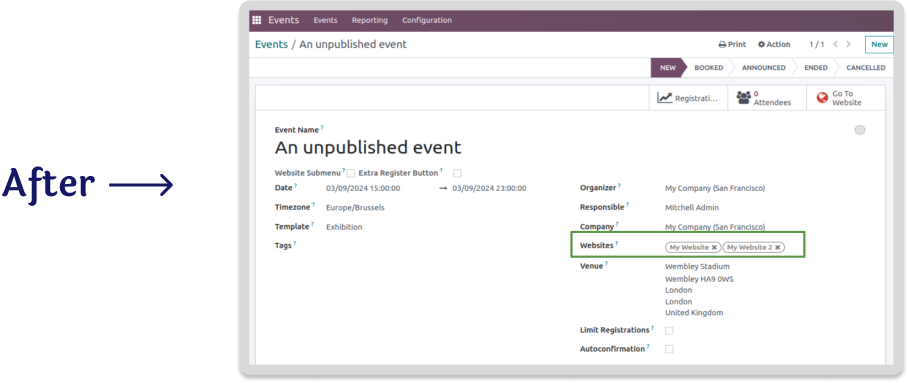This screenshot has height=383, width=908.
Task: Set stage to ENDED
Action: tap(815, 68)
